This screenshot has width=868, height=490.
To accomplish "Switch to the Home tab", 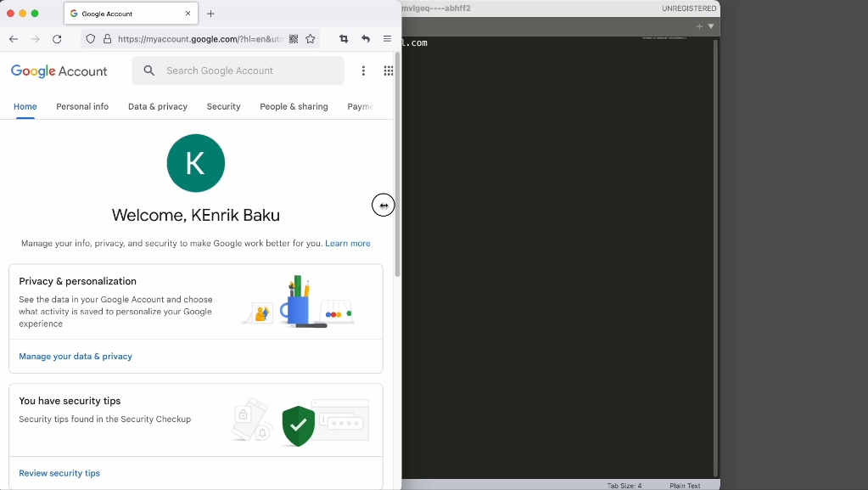I will pos(25,106).
